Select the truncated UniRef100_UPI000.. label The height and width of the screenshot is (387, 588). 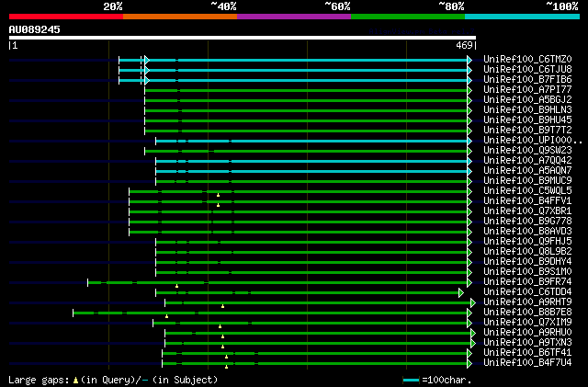[x=533, y=141]
